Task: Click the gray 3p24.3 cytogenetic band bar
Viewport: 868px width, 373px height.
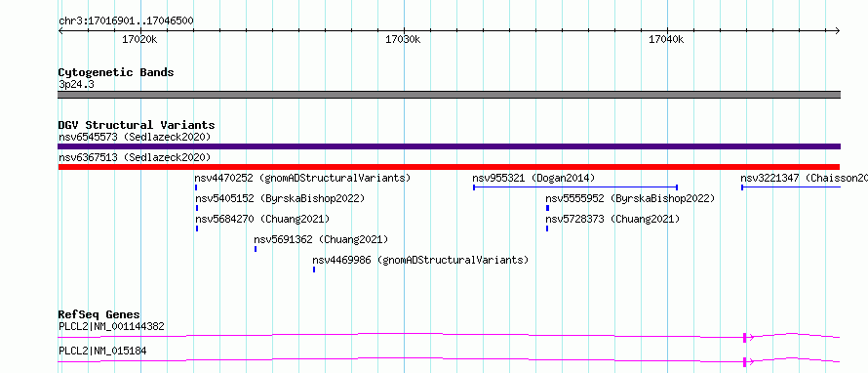Action: click(x=449, y=95)
